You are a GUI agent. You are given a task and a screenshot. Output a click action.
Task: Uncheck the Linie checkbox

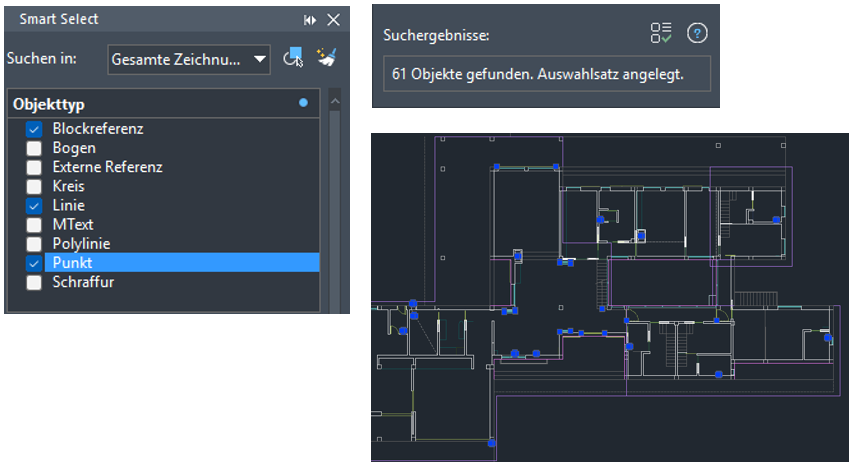[34, 205]
